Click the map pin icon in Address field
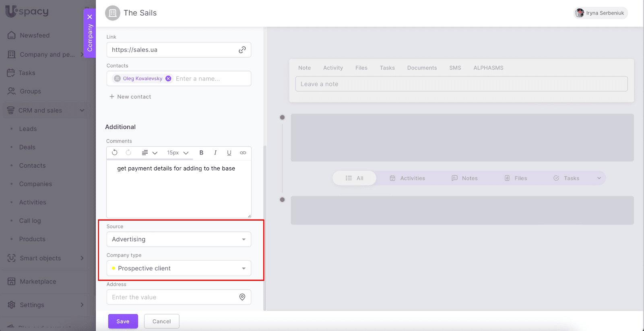Viewport: 644px width, 331px height. click(x=242, y=297)
